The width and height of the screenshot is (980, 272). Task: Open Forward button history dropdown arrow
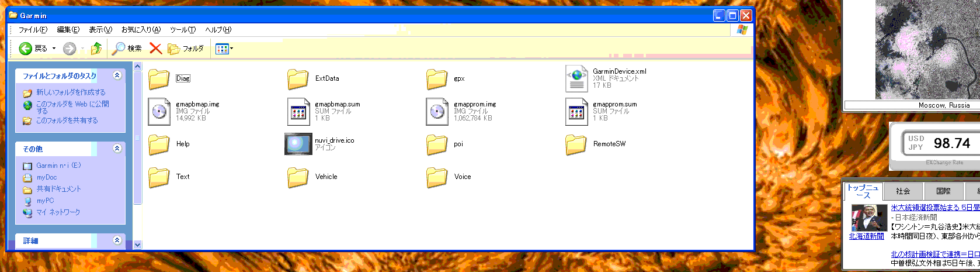(82, 49)
